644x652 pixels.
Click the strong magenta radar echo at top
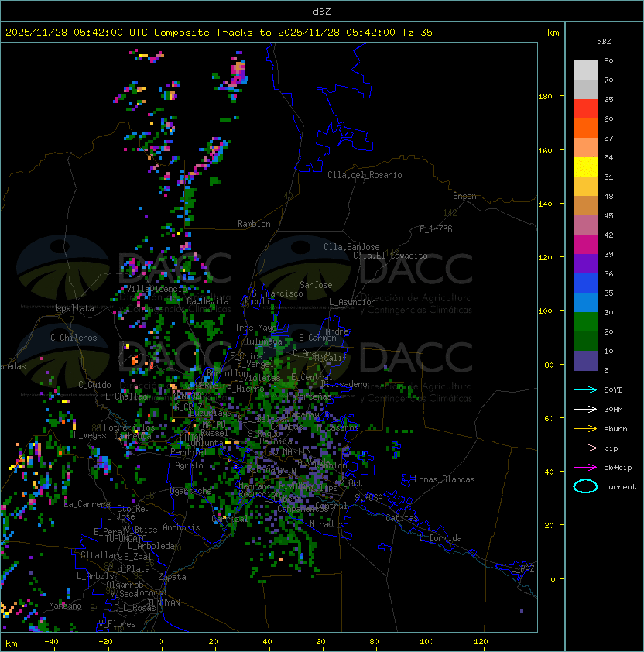coord(238,74)
